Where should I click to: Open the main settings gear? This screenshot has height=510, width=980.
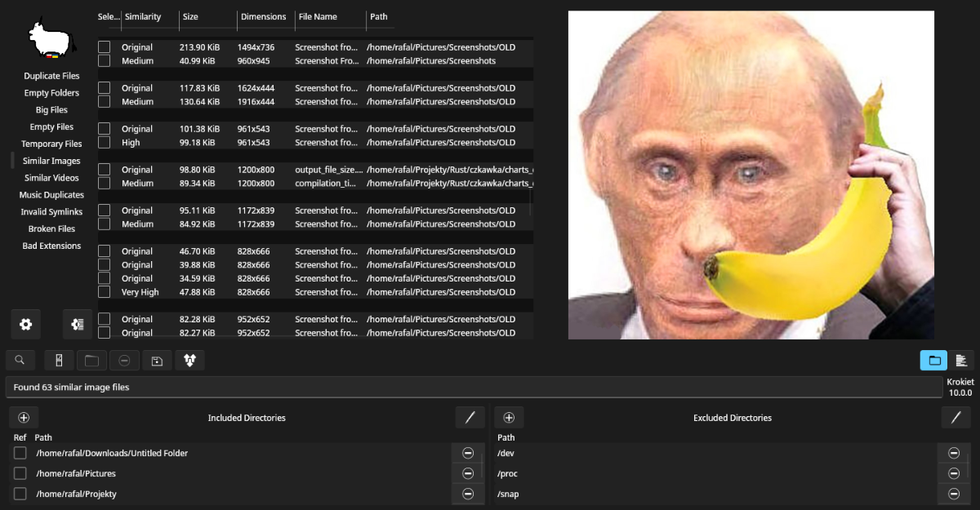coord(25,324)
